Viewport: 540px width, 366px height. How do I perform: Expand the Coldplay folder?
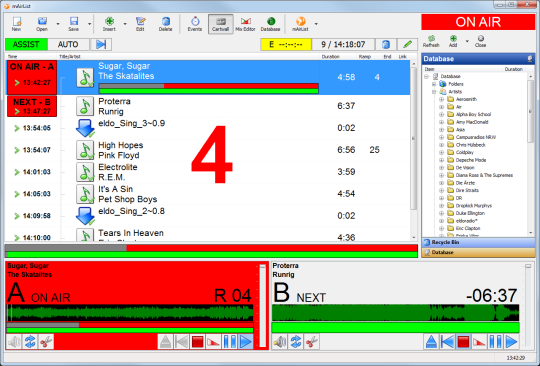[442, 152]
